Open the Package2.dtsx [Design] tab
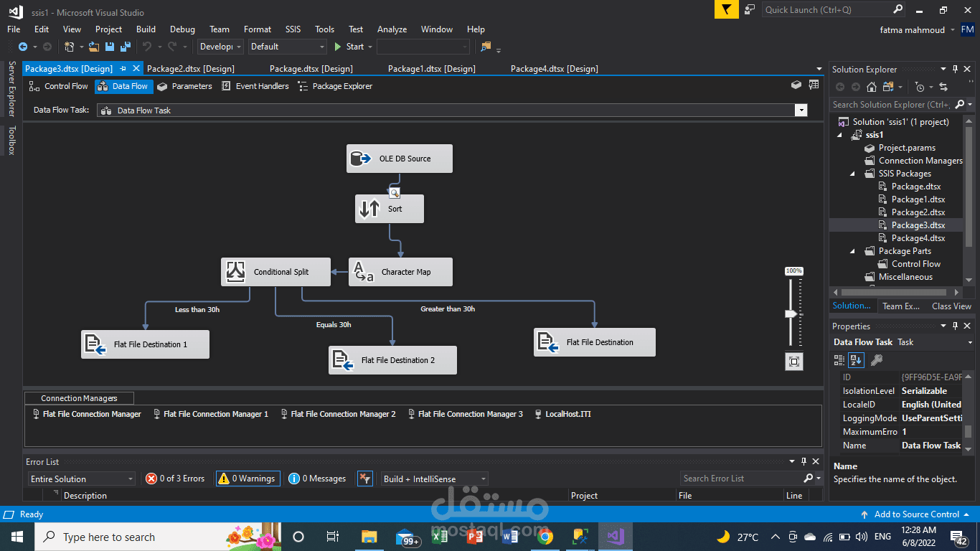This screenshot has width=980, height=551. click(190, 69)
